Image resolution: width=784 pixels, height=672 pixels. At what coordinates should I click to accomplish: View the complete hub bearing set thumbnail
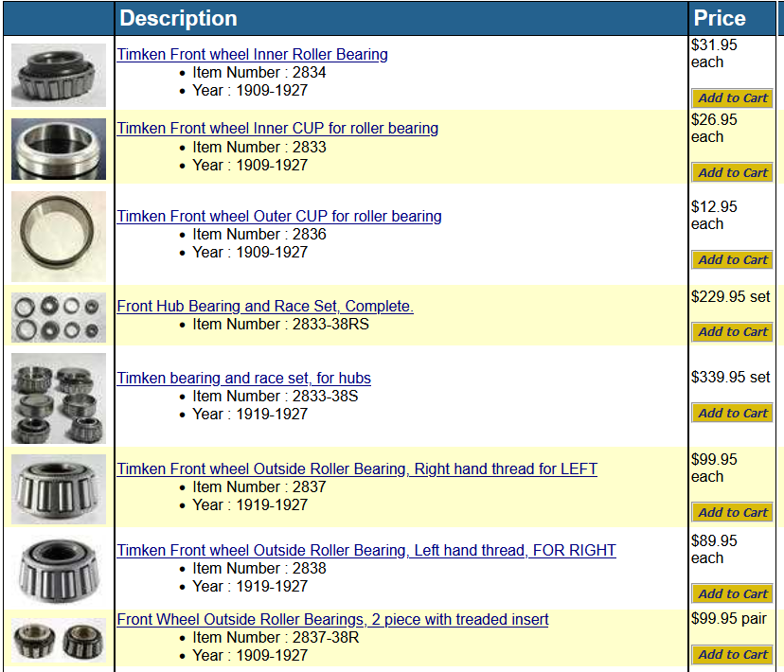point(59,317)
